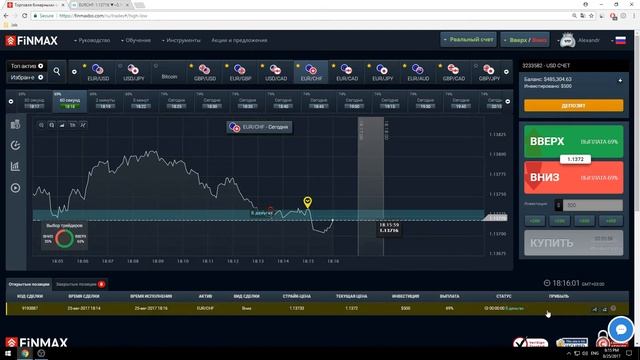
Task: Open Акции и предложения link
Action: click(x=239, y=40)
